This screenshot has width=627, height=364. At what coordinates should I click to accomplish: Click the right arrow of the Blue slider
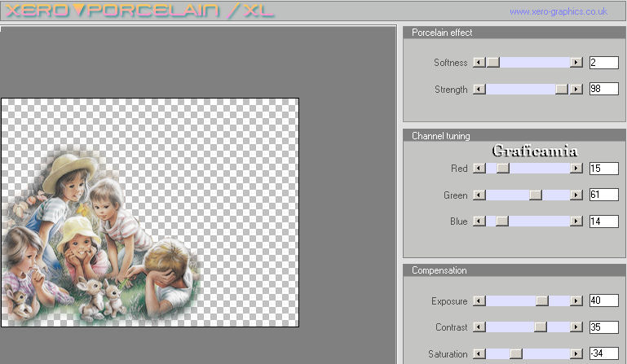[576, 221]
